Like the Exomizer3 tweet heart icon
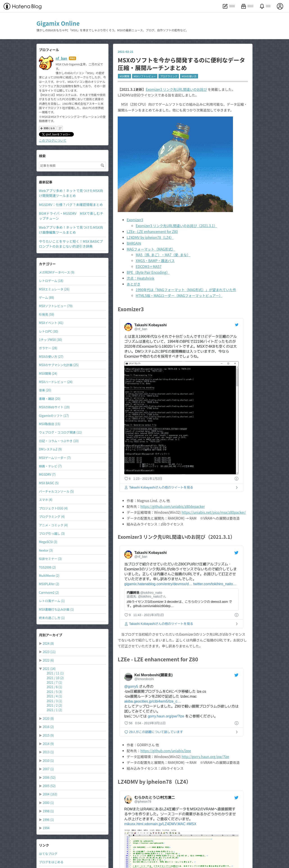Image resolution: width=289 pixels, height=868 pixels. tap(126, 478)
